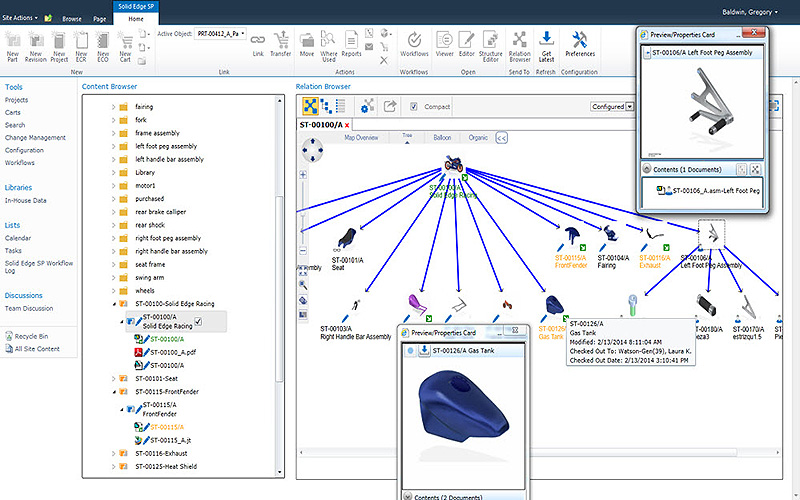The height and width of the screenshot is (500, 800).
Task: Click the pan navigation compass control
Action: coord(312,151)
